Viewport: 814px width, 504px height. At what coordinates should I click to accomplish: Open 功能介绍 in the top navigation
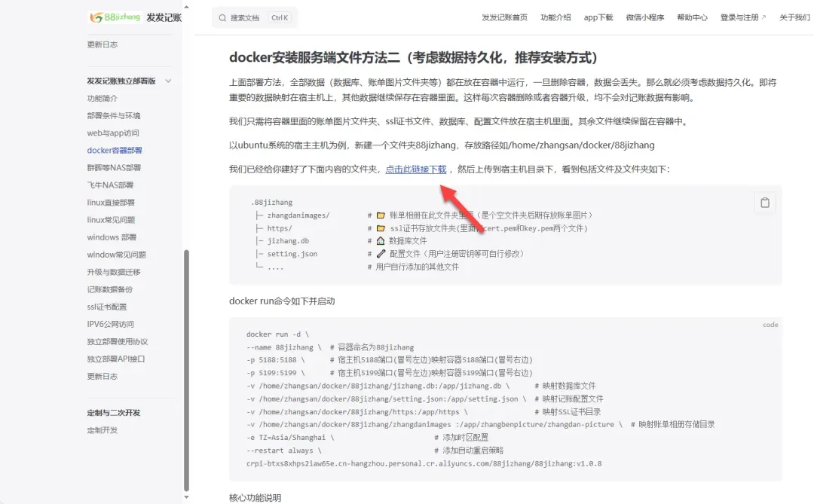555,17
